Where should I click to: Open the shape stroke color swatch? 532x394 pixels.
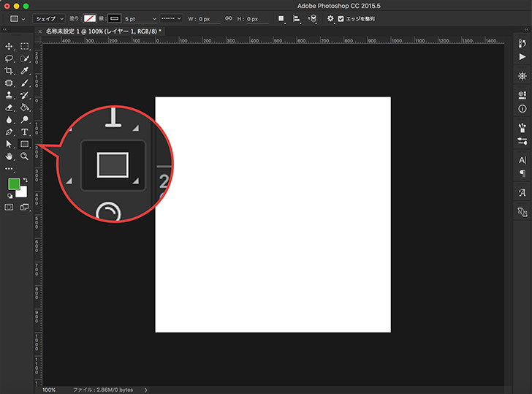coord(114,19)
